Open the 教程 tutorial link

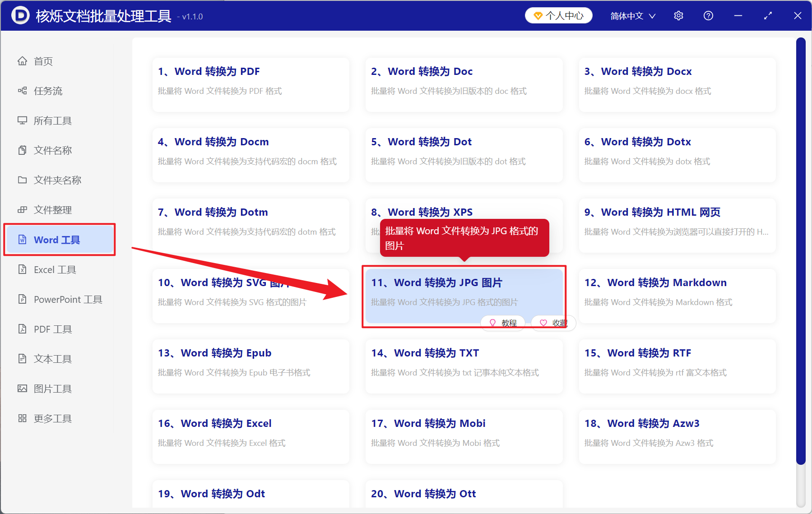point(502,323)
